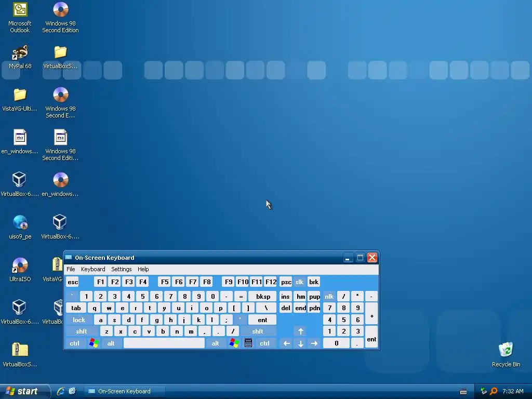Click the ins key
Image resolution: width=532 pixels, height=399 pixels.
[285, 296]
